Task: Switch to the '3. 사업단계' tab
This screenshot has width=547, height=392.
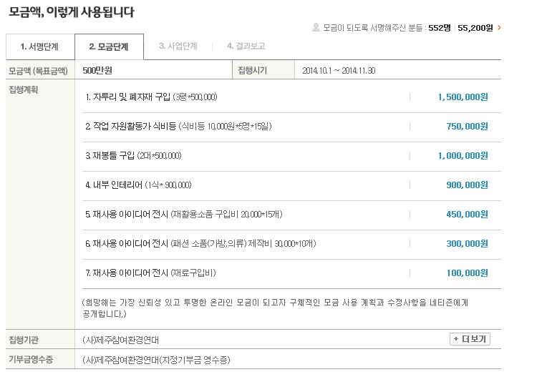Action: [178, 46]
